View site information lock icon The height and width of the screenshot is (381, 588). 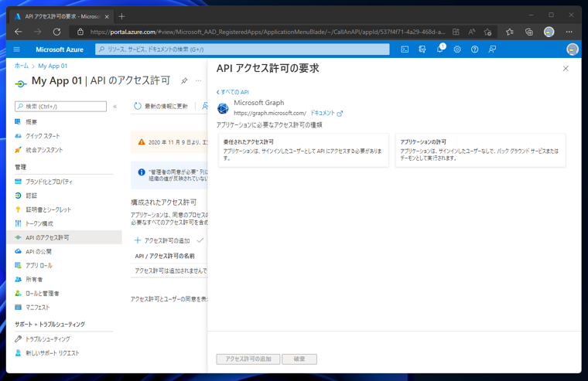click(x=80, y=32)
